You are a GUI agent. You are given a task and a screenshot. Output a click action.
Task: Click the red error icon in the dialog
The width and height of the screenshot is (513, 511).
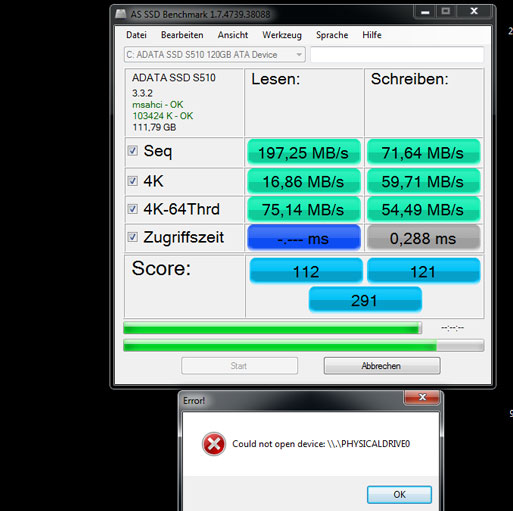click(x=214, y=444)
